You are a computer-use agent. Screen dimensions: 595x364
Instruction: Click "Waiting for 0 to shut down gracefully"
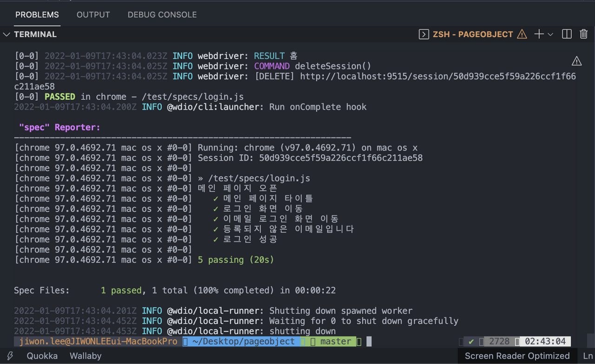point(364,321)
